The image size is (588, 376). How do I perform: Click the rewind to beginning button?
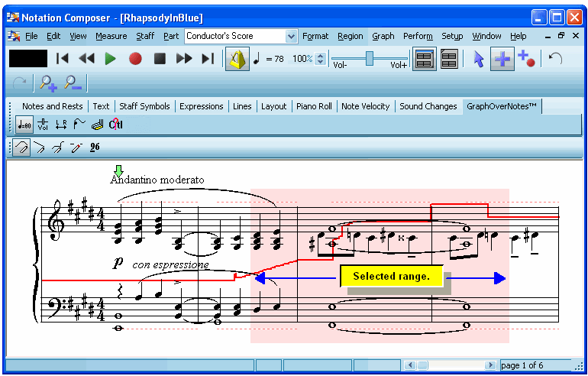pos(63,59)
